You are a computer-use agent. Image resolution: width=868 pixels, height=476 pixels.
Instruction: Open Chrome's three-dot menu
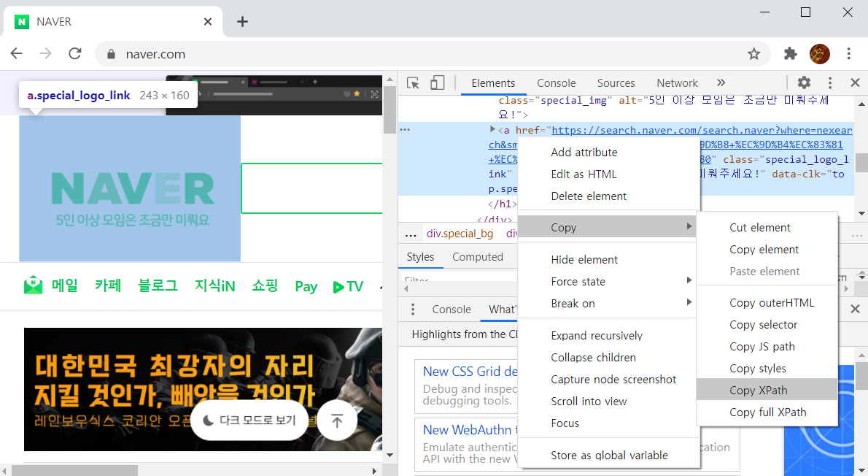pyautogui.click(x=848, y=54)
